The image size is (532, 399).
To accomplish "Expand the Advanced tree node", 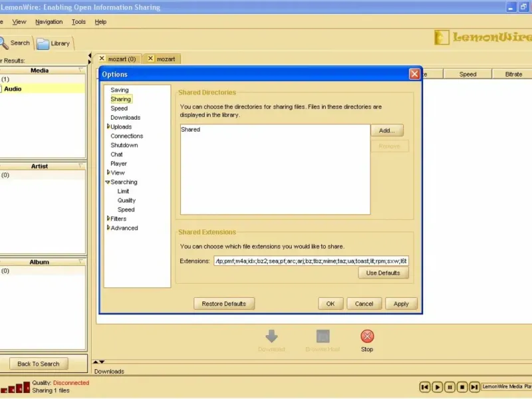I will click(108, 227).
